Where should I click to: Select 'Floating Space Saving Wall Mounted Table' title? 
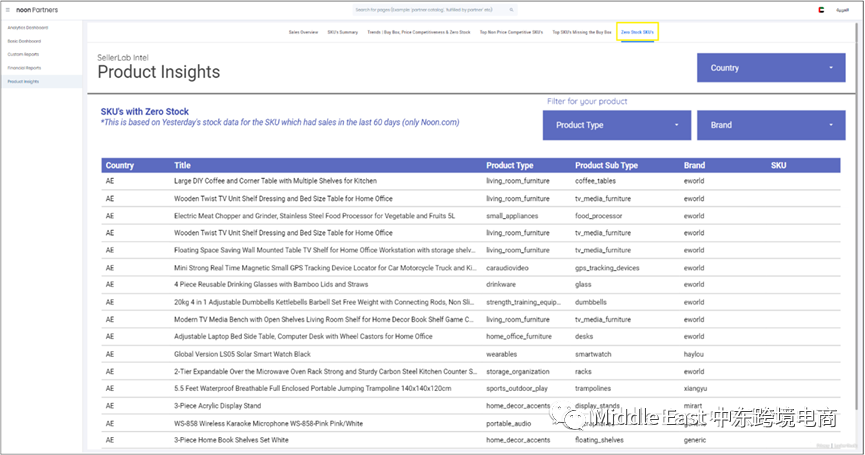(324, 250)
